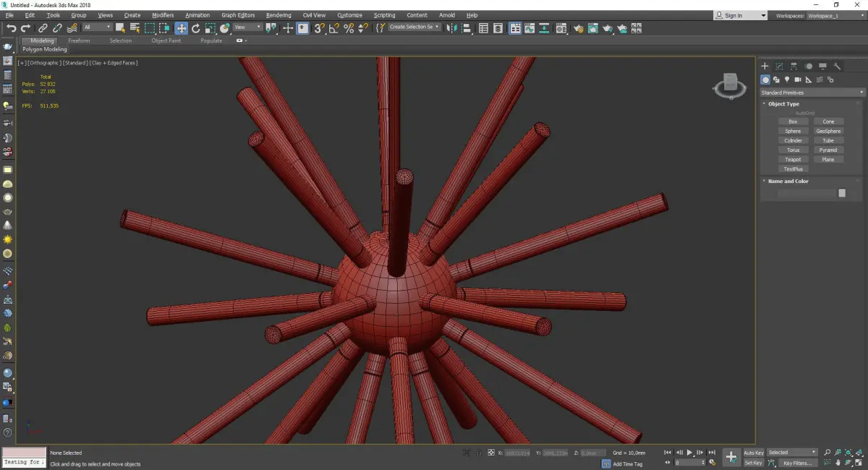Select the Bind to Space Warp tool

pyautogui.click(x=72, y=28)
